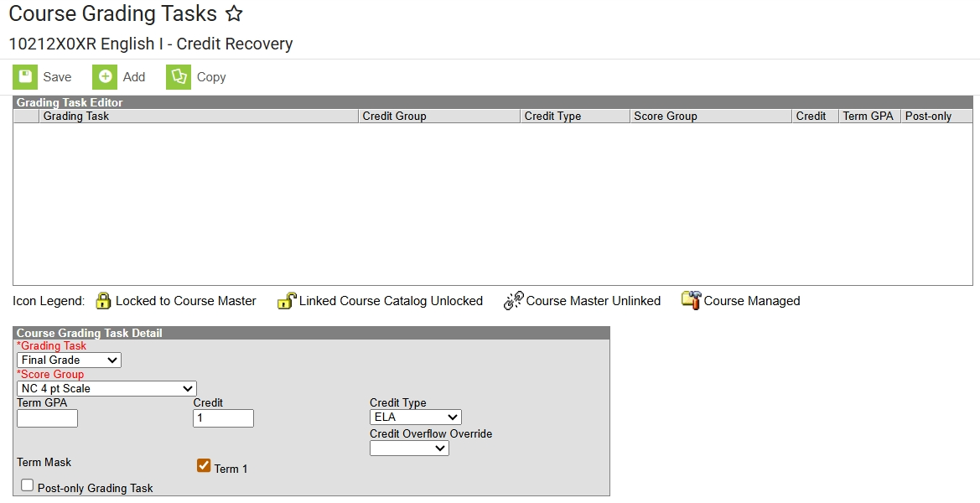Click the green Add plus icon
This screenshot has width=980, height=503.
tap(105, 77)
